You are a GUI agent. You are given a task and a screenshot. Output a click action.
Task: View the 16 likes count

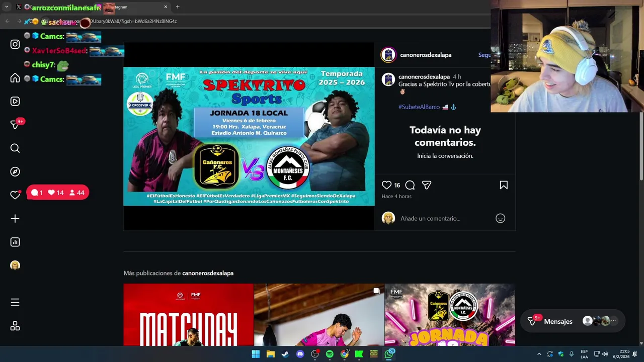click(x=397, y=185)
